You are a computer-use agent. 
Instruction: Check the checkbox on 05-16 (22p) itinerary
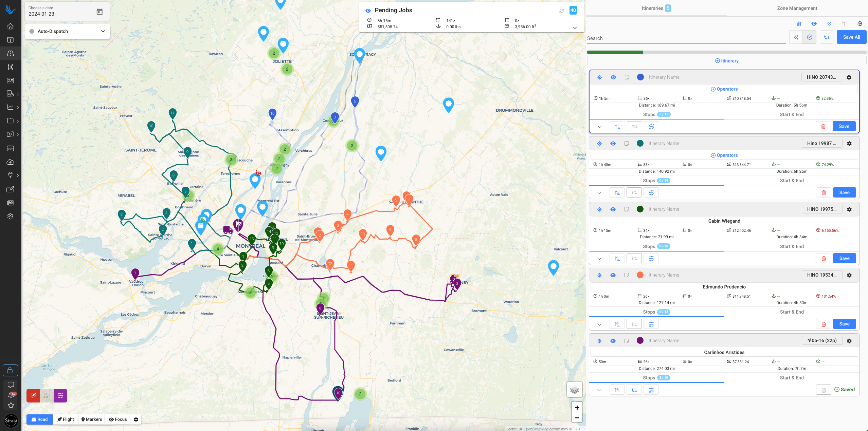(x=627, y=341)
